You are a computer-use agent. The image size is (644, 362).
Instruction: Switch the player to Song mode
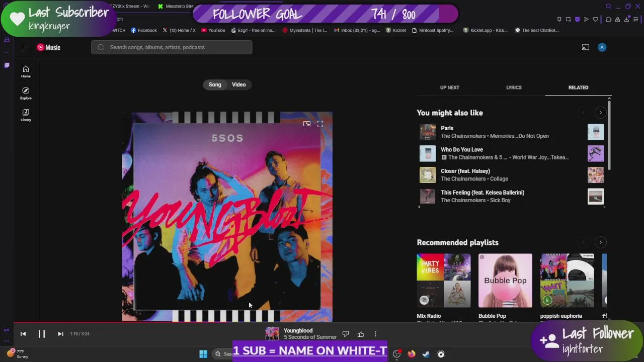[215, 84]
